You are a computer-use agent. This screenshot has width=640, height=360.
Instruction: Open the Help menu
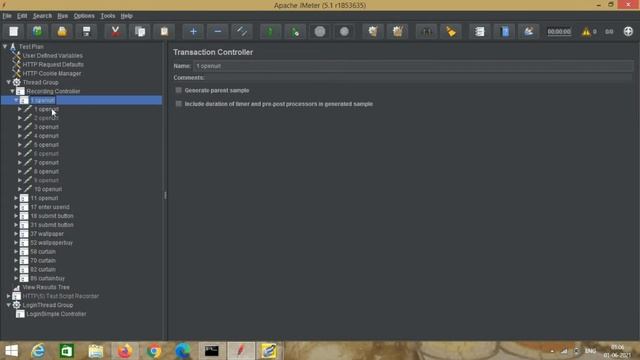click(x=127, y=16)
